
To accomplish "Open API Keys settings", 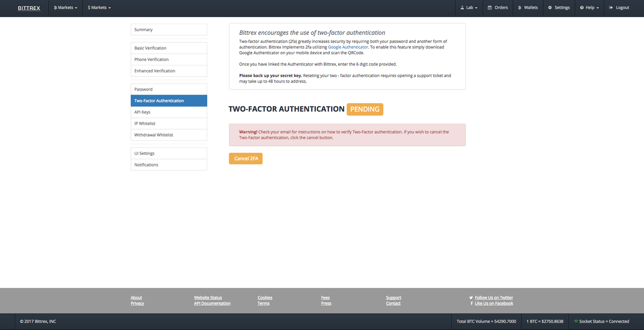I will (x=169, y=112).
